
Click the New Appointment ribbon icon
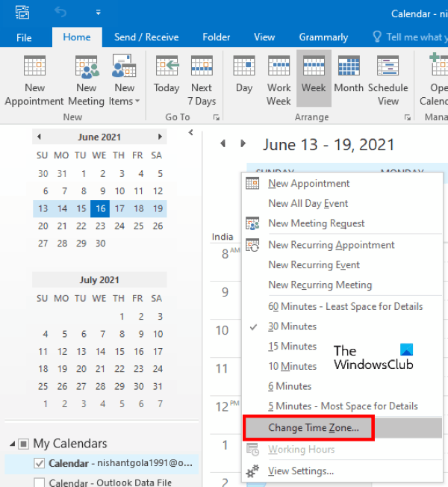coord(34,81)
